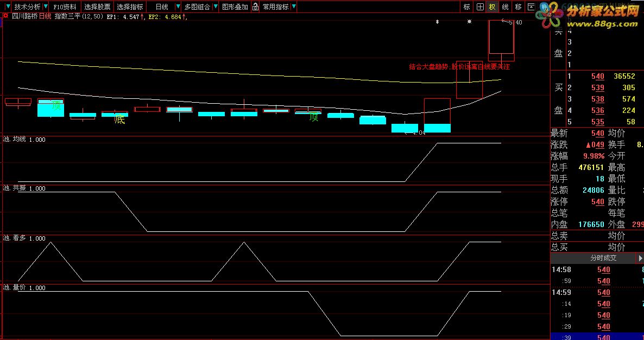Click the 常用指标 button
The width and height of the screenshot is (644, 340).
(x=276, y=7)
